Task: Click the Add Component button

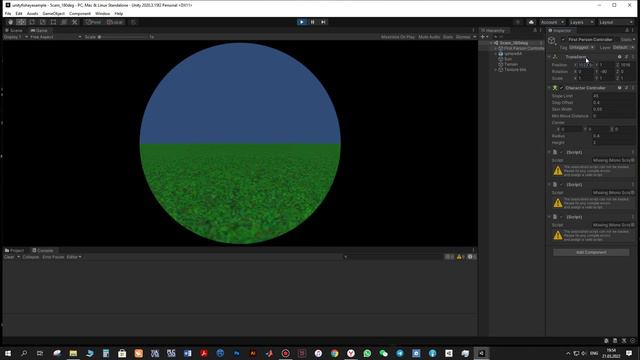Action: tap(591, 252)
